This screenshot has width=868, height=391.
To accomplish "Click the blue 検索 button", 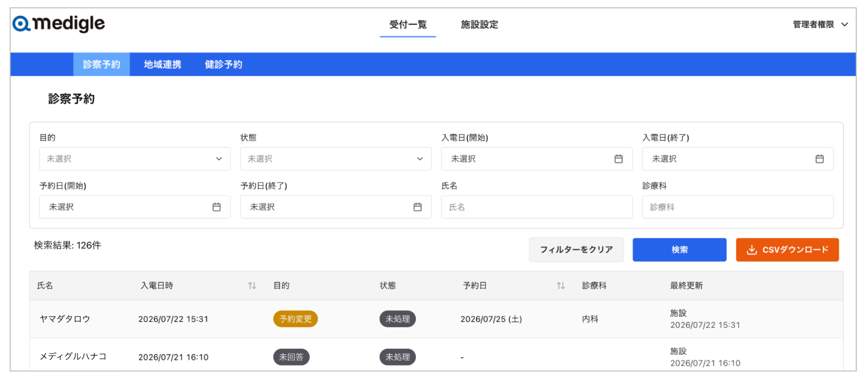I will [679, 250].
